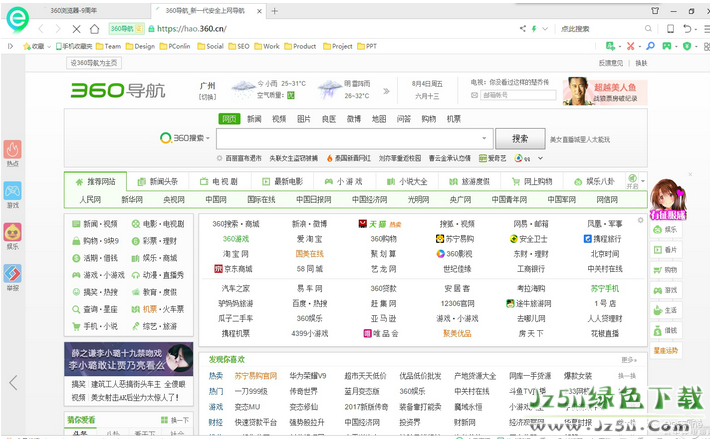Toggle the 开启 switch beside tabs
This screenshot has width=710, height=439.
[633, 181]
